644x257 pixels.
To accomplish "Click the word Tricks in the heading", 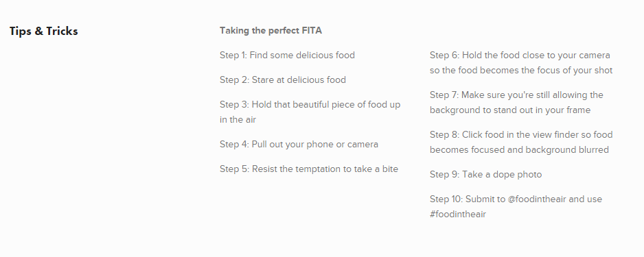I will (x=62, y=31).
